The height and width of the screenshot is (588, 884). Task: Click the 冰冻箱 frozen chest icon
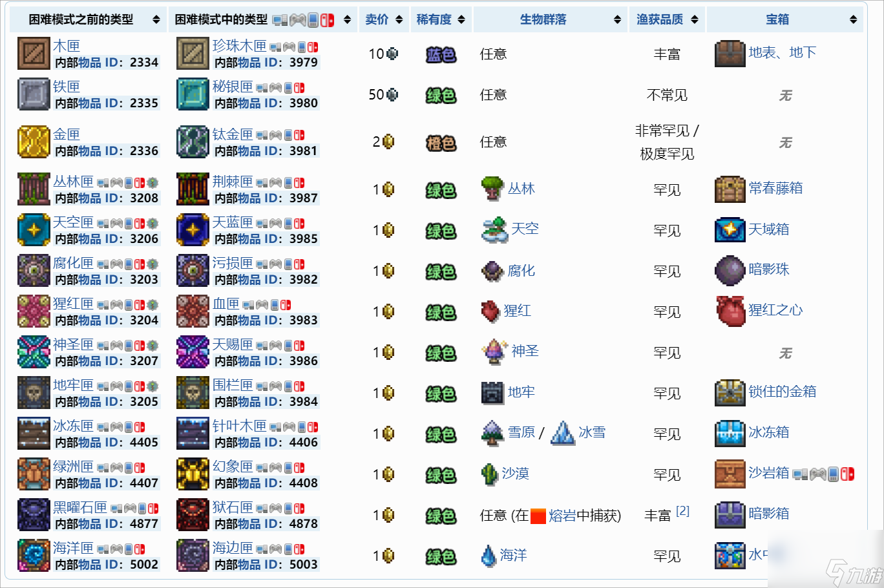click(730, 434)
